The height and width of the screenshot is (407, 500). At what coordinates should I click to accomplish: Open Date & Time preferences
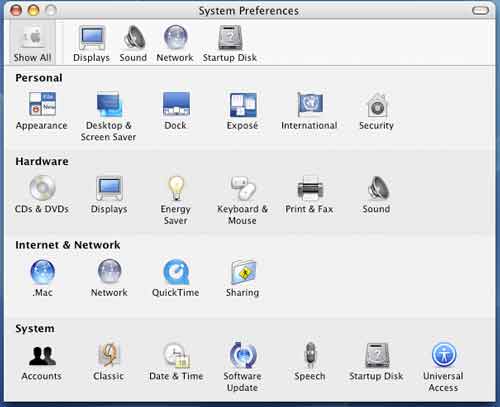coord(176,362)
